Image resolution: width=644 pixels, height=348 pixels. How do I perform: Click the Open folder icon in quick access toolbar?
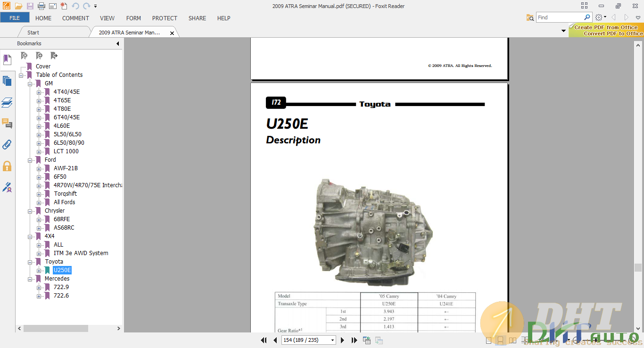(x=18, y=6)
